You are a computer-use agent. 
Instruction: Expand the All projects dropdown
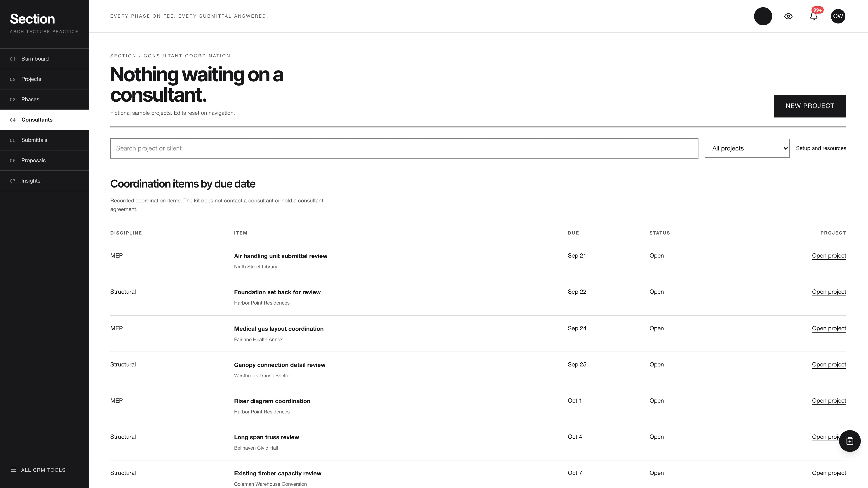(747, 148)
